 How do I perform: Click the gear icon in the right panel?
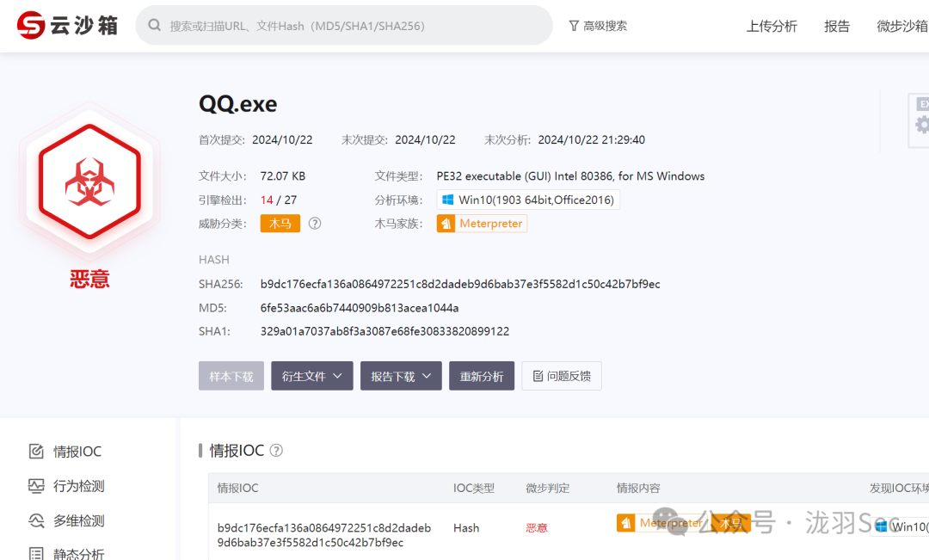coord(922,125)
